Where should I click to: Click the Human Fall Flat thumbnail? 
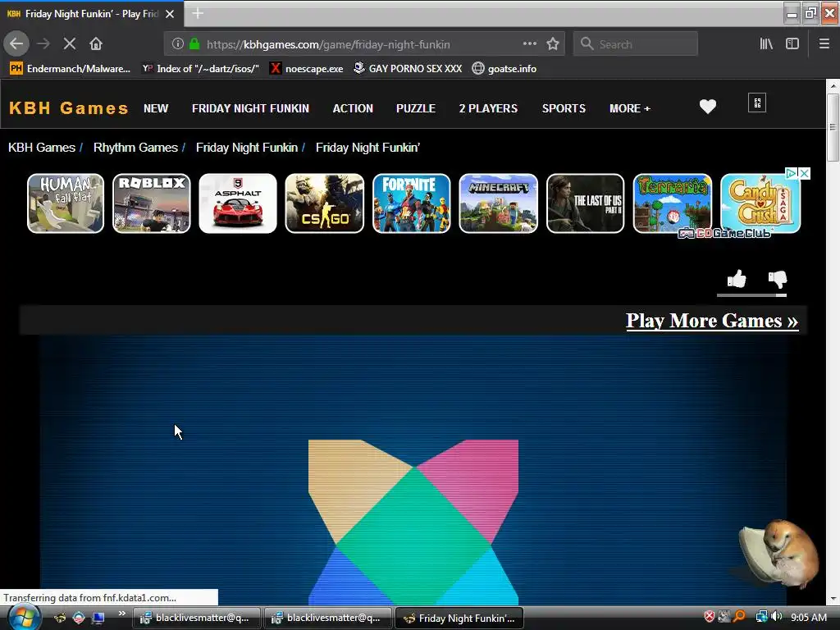66,203
